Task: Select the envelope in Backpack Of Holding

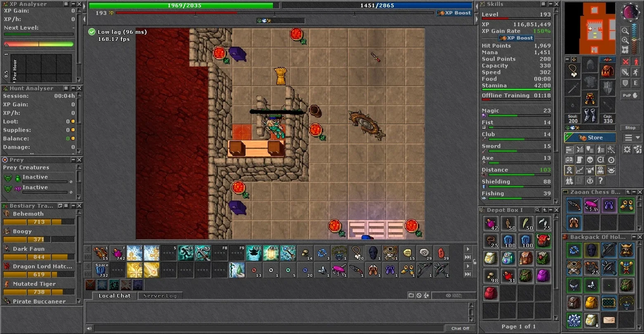Action: tap(609, 320)
